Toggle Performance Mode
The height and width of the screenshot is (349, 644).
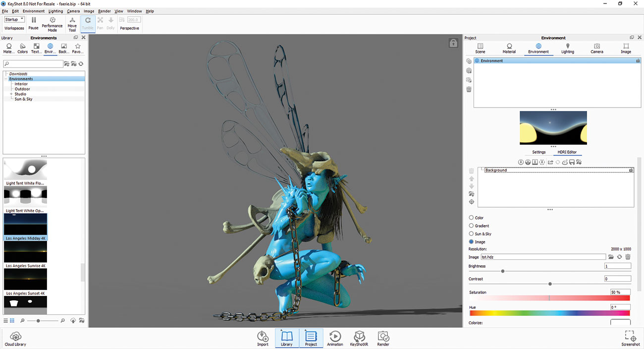[52, 24]
